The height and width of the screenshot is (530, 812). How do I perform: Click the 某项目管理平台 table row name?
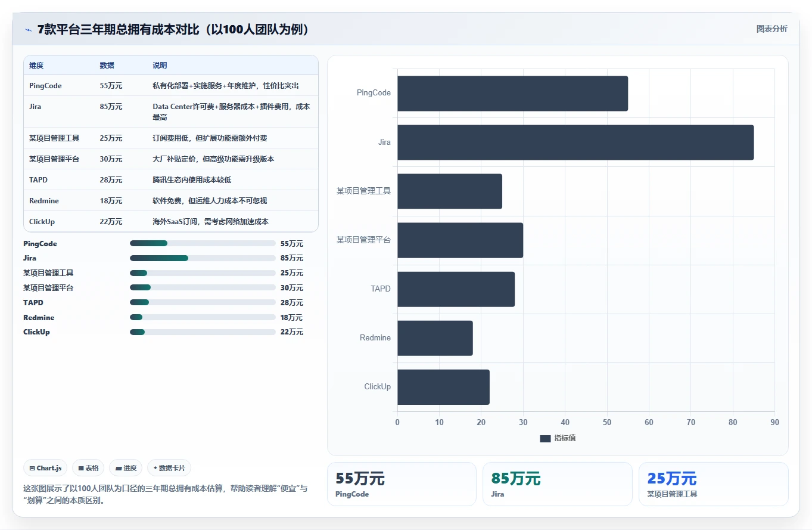[x=54, y=159]
